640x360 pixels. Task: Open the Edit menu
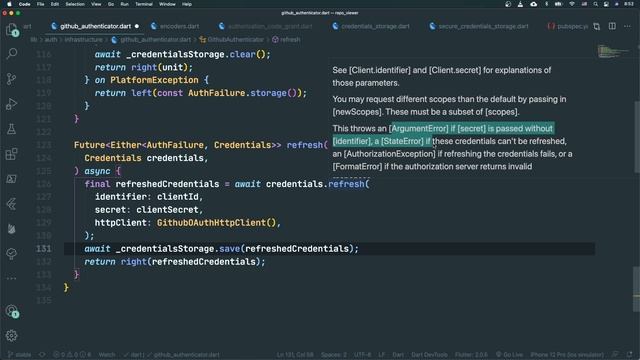pyautogui.click(x=55, y=4)
